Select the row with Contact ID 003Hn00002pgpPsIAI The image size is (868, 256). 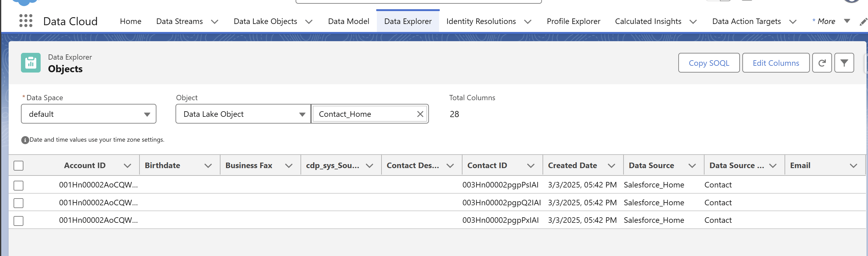[x=18, y=185]
